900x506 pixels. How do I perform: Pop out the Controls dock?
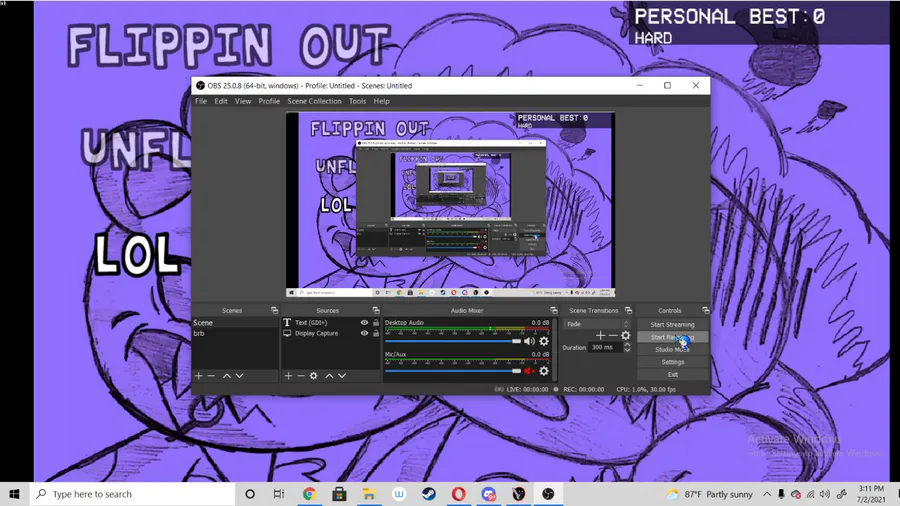[705, 310]
